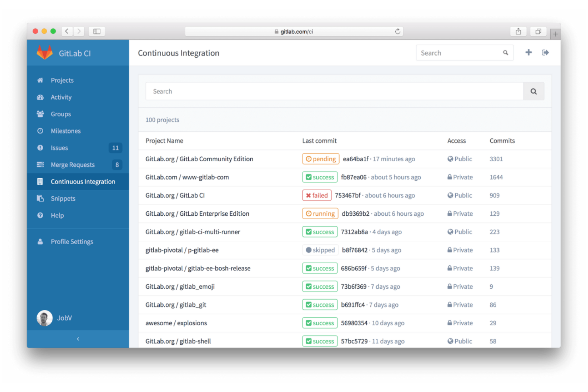Toggle the Safari sidebar button
The height and width of the screenshot is (392, 588).
pyautogui.click(x=97, y=31)
